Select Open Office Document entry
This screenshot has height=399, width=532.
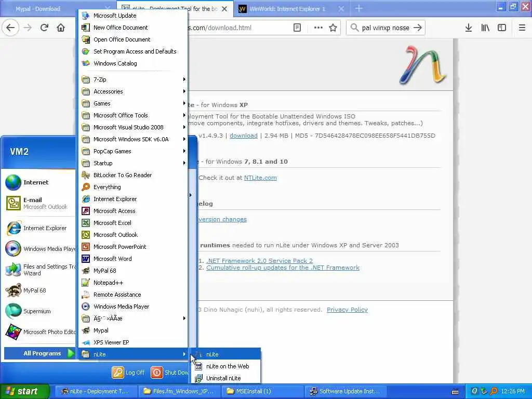point(133,39)
